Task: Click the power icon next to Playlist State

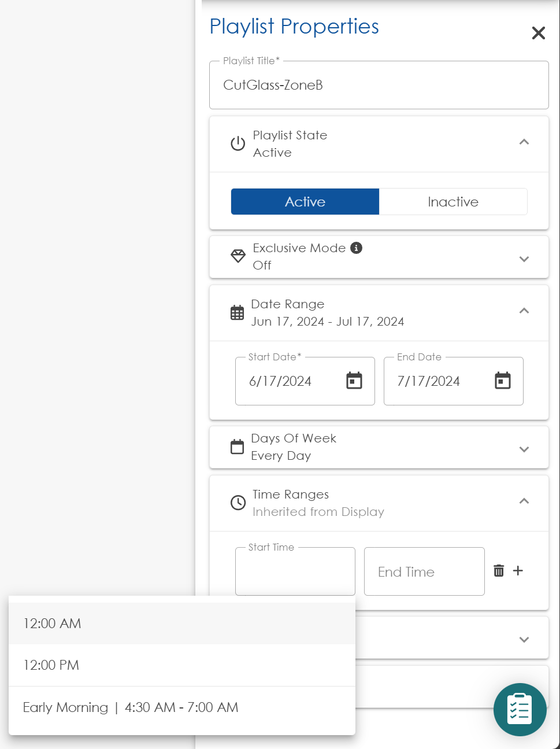Action: (x=238, y=143)
